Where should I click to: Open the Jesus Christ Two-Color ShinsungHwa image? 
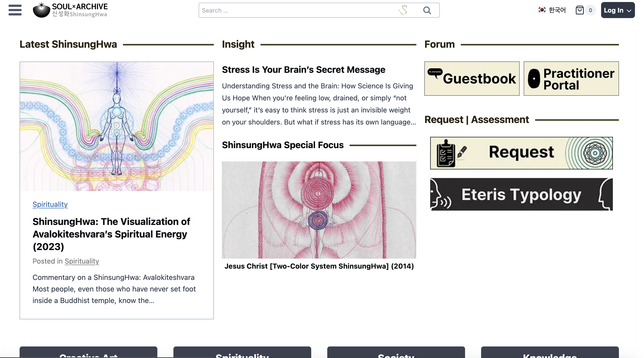click(319, 210)
